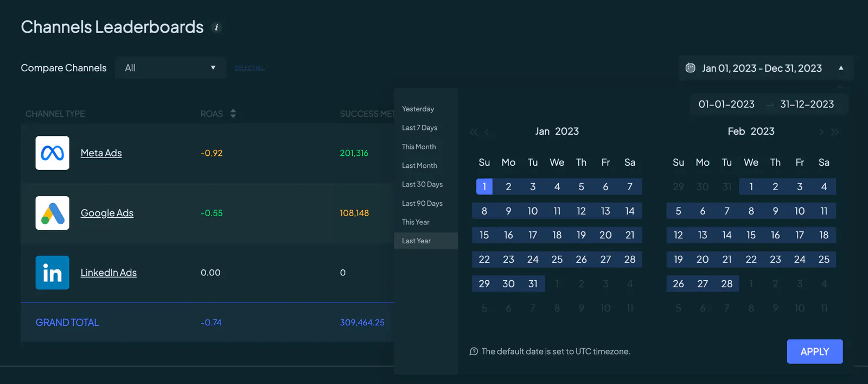Open the Compare Channels 'All' dropdown
Image resolution: width=868 pixels, height=384 pixels.
pos(170,68)
